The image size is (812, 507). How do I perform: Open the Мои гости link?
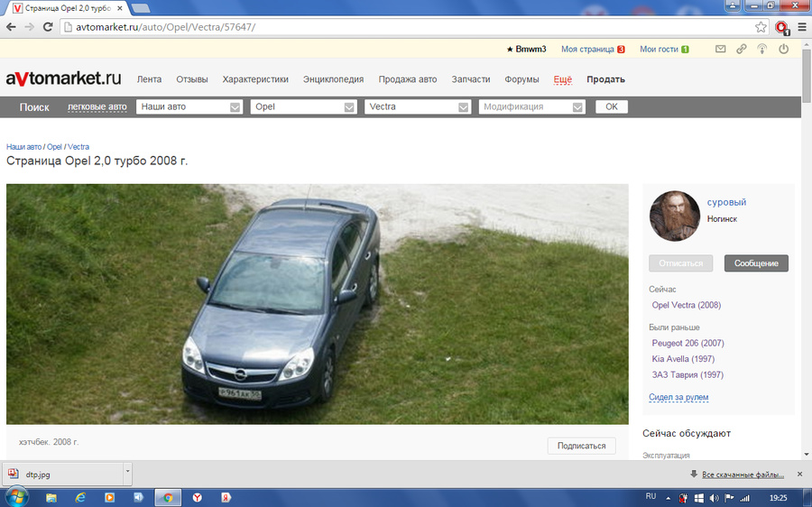click(659, 50)
